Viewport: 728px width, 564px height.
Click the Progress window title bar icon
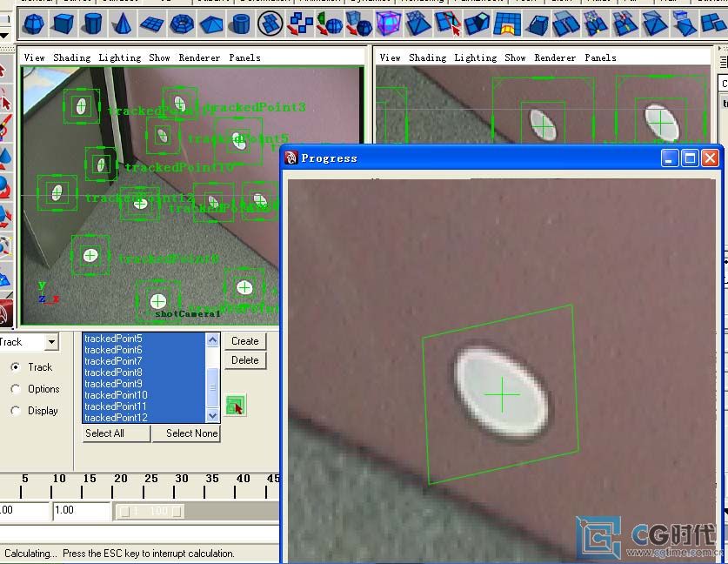(x=291, y=158)
